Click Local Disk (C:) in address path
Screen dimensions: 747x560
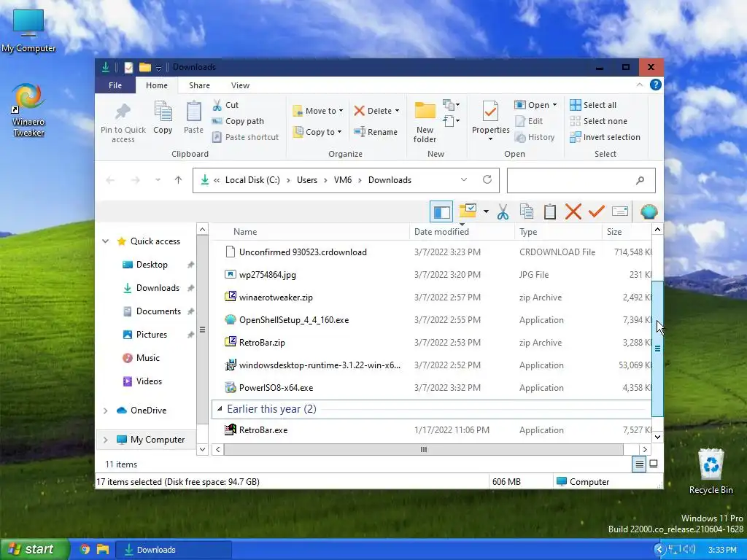tap(252, 180)
